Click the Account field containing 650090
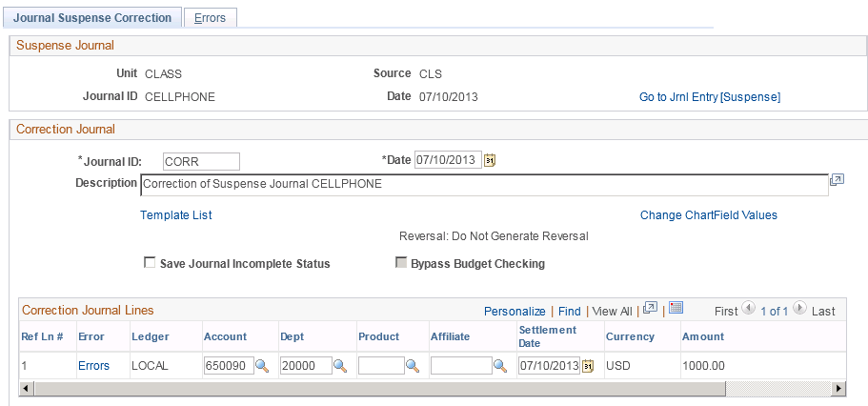 [x=229, y=366]
